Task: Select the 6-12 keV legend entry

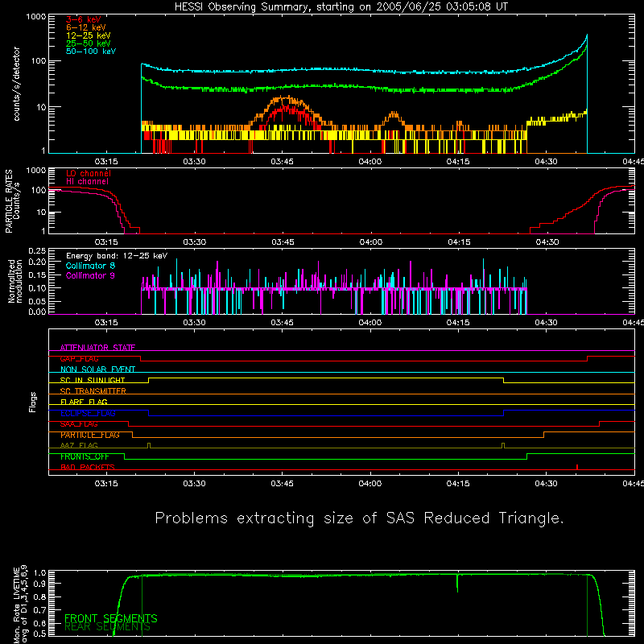Action: [x=86, y=27]
